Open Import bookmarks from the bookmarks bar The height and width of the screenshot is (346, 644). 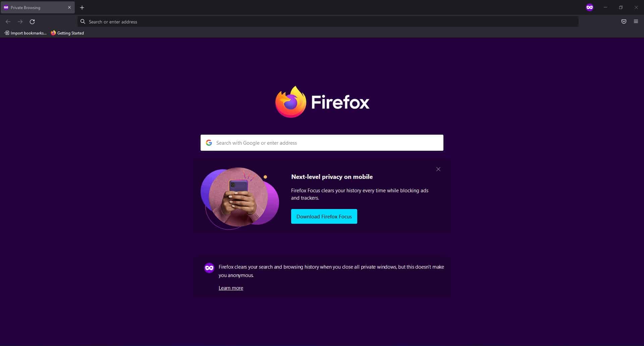point(25,33)
